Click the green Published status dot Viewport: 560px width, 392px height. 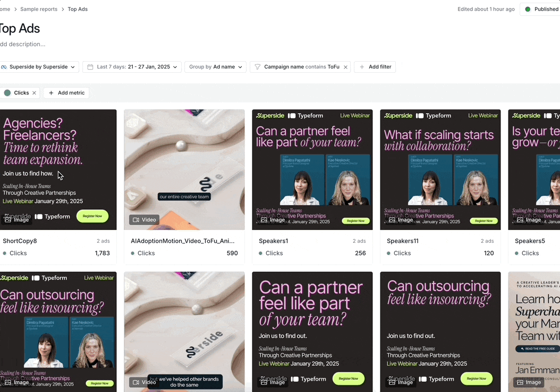coord(528,9)
